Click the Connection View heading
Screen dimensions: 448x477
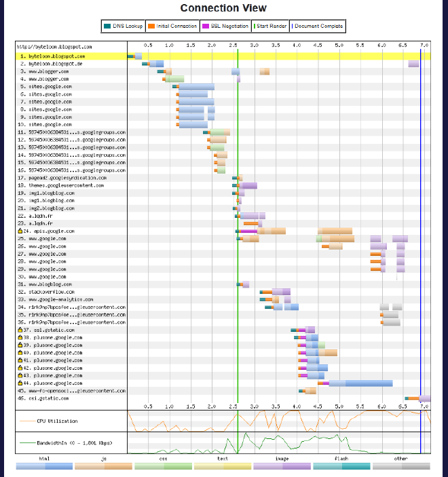point(223,8)
